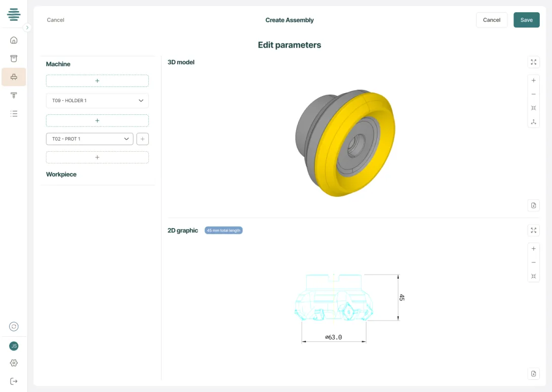Toggle 3D axes orientation icon
Screen dimensions: 552x392
pos(533,122)
